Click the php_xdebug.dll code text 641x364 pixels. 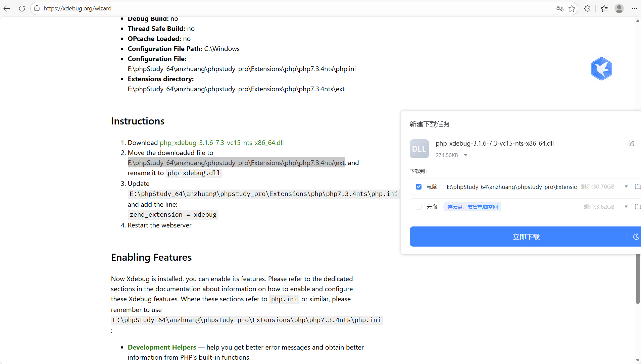[x=194, y=173]
